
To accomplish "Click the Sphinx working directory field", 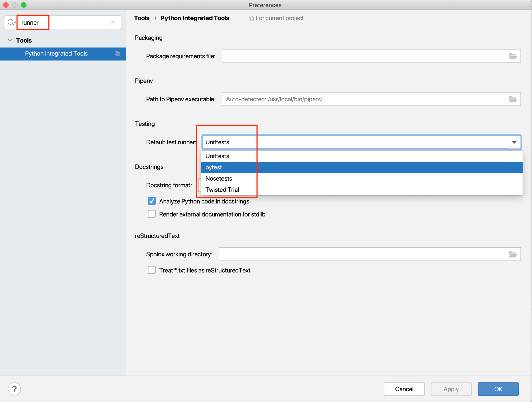I will click(x=370, y=254).
